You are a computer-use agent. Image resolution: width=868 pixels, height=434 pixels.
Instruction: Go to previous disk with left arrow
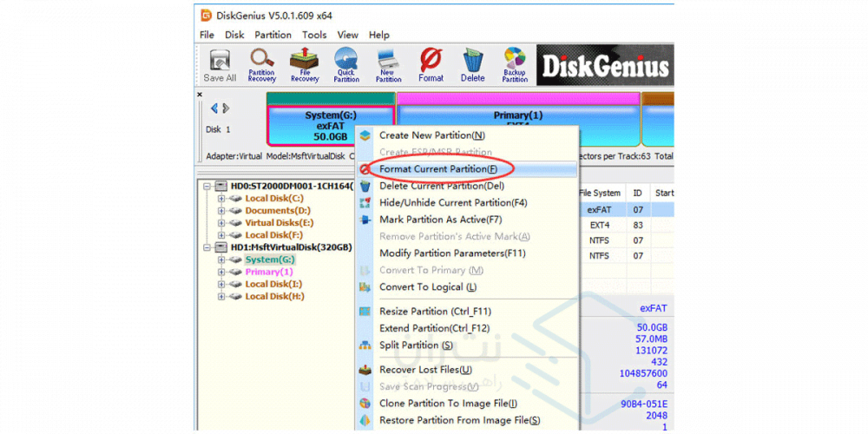[x=215, y=108]
